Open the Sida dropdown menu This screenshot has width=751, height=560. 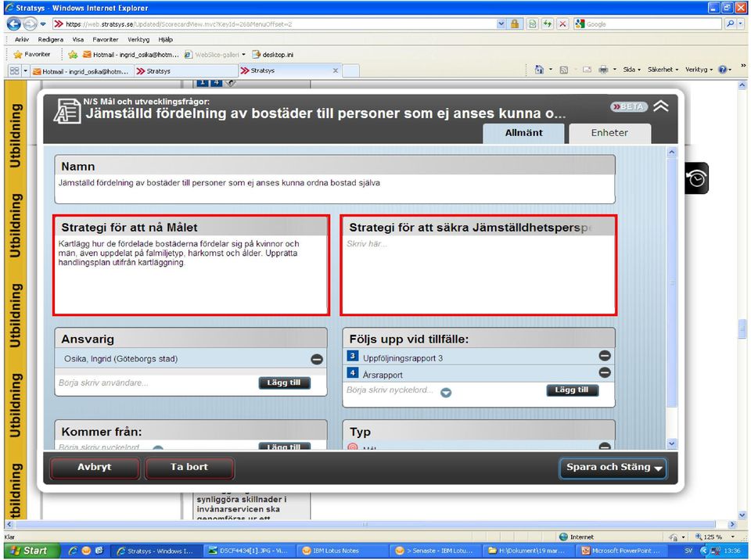click(x=632, y=70)
